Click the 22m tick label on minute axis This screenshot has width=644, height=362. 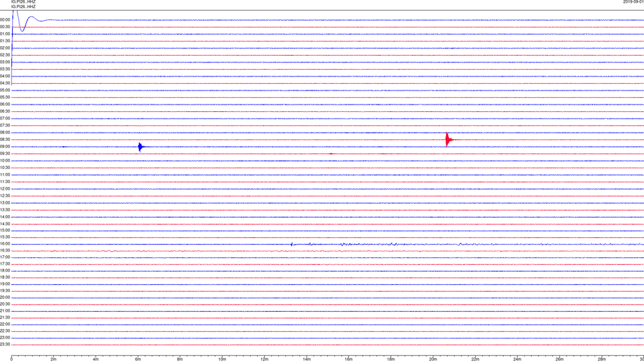(x=475, y=359)
